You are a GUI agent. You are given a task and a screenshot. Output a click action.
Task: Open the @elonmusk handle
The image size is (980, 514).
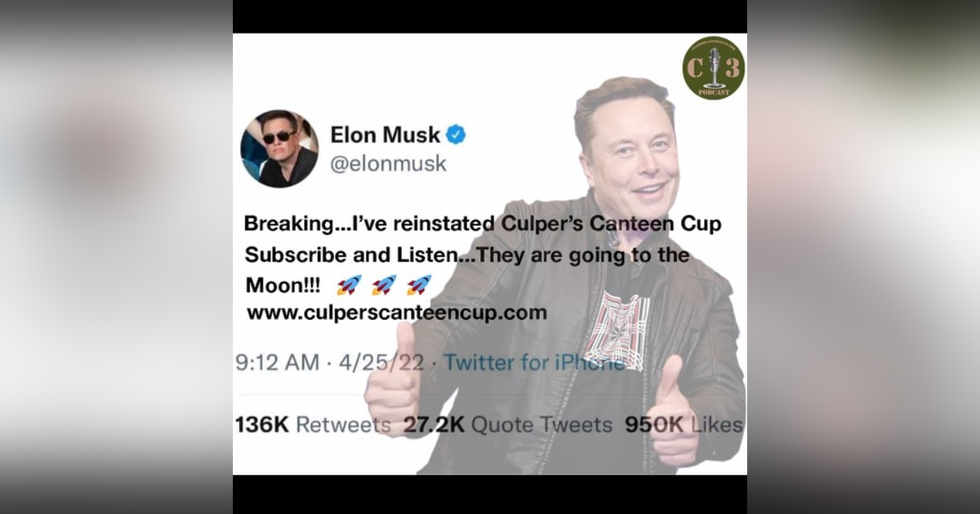[388, 164]
